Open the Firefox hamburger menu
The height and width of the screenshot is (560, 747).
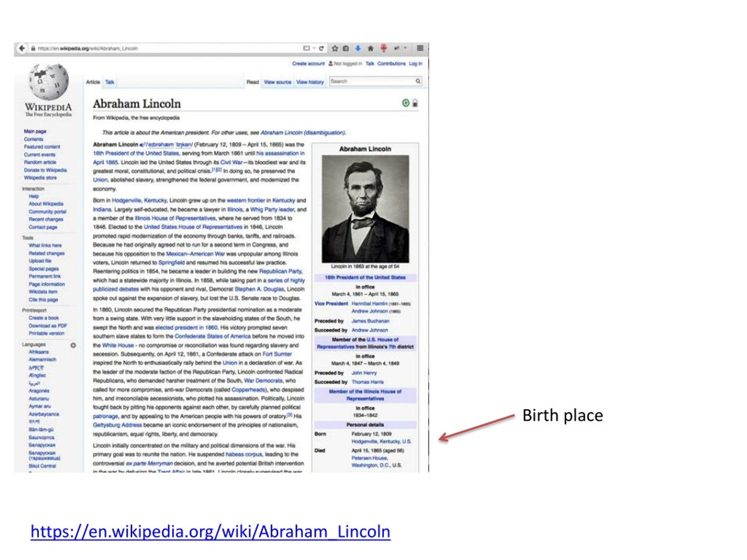click(x=420, y=48)
